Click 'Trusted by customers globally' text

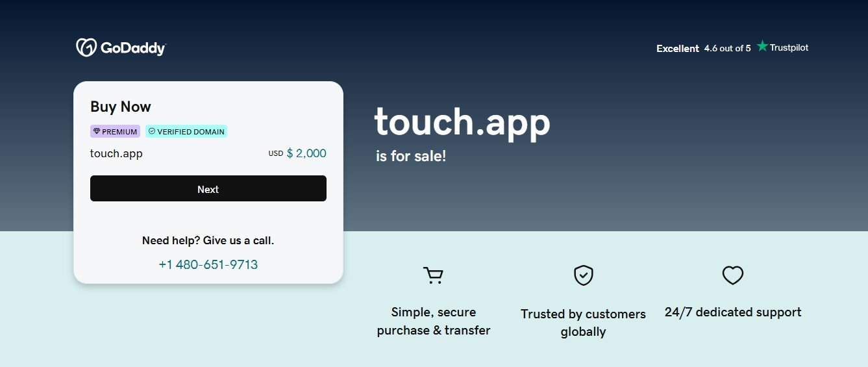coord(583,323)
